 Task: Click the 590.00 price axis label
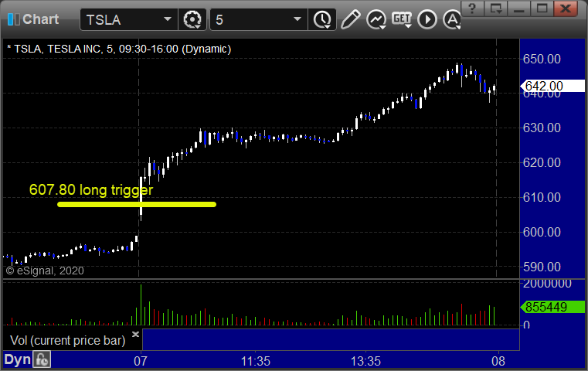542,267
